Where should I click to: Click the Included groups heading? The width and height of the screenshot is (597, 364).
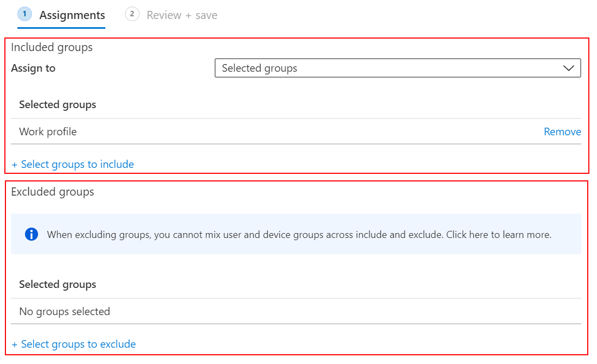tap(52, 47)
